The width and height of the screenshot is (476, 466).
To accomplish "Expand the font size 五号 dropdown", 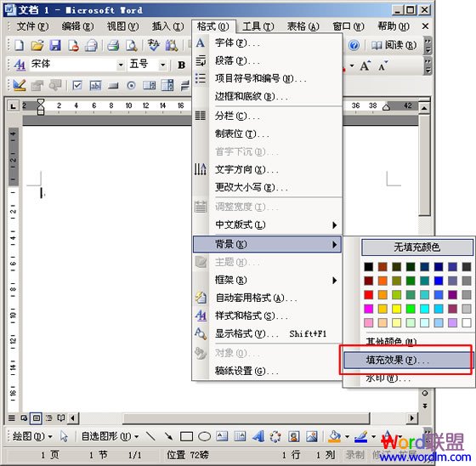I will click(162, 65).
